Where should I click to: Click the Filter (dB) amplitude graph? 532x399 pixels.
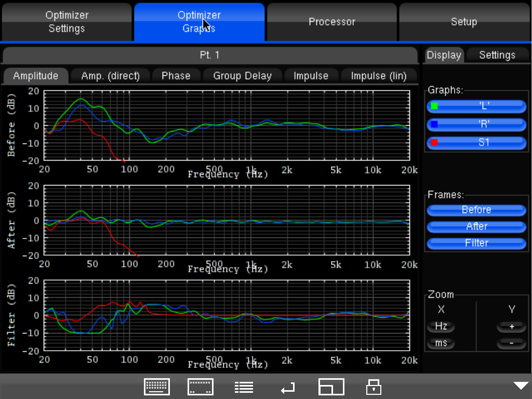point(227,315)
